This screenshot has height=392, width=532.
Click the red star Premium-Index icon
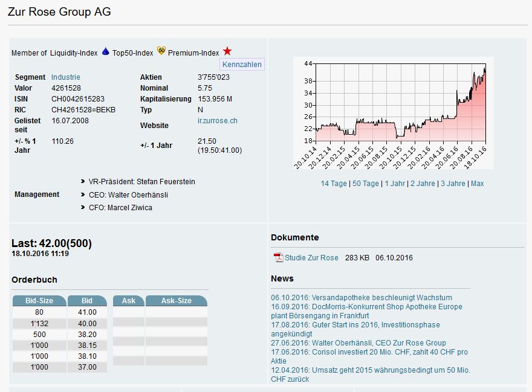tap(227, 51)
